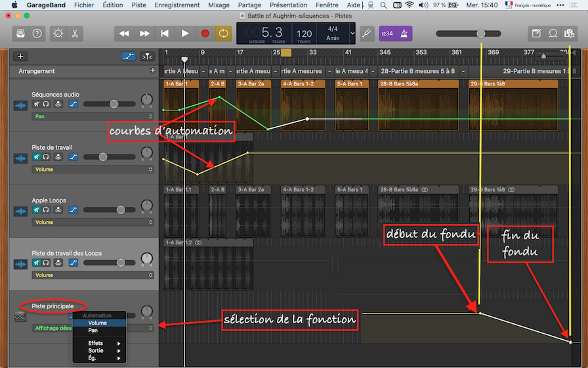Image resolution: width=588 pixels, height=368 pixels.
Task: Click the Spotlight search icon in menu bar
Action: 383,5
